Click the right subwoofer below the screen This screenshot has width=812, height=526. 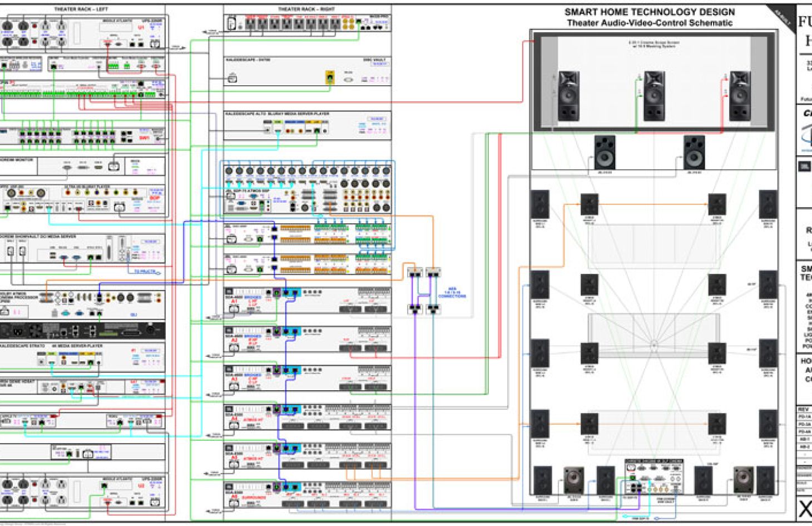(x=694, y=152)
